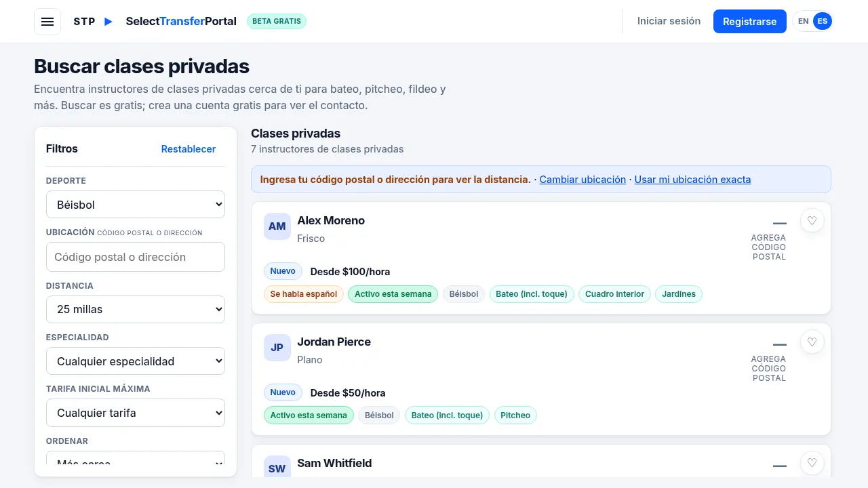Click the STP play-arrow logo icon
This screenshot has width=868, height=488.
[x=108, y=22]
